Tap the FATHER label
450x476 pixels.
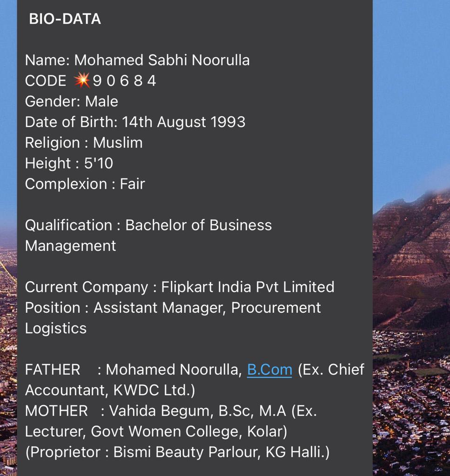(53, 370)
